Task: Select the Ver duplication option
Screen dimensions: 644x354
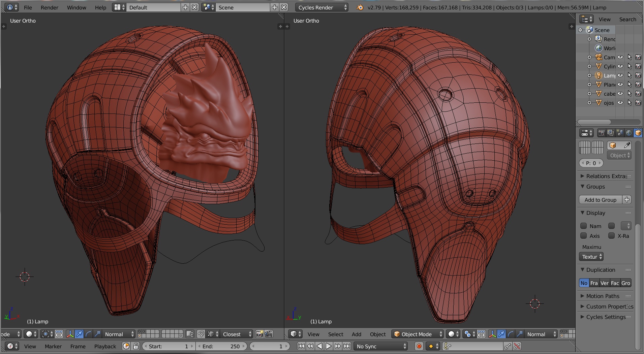Action: click(604, 283)
